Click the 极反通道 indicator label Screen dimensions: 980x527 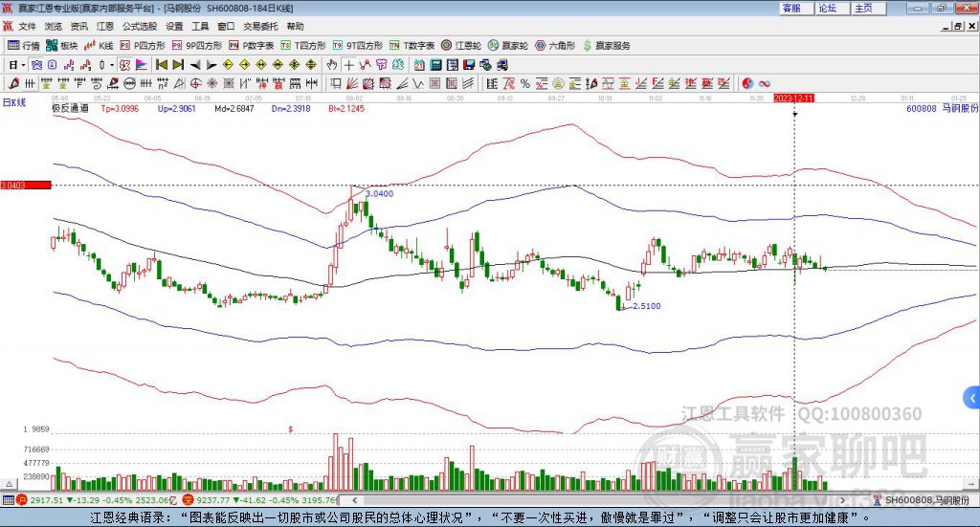pos(70,109)
